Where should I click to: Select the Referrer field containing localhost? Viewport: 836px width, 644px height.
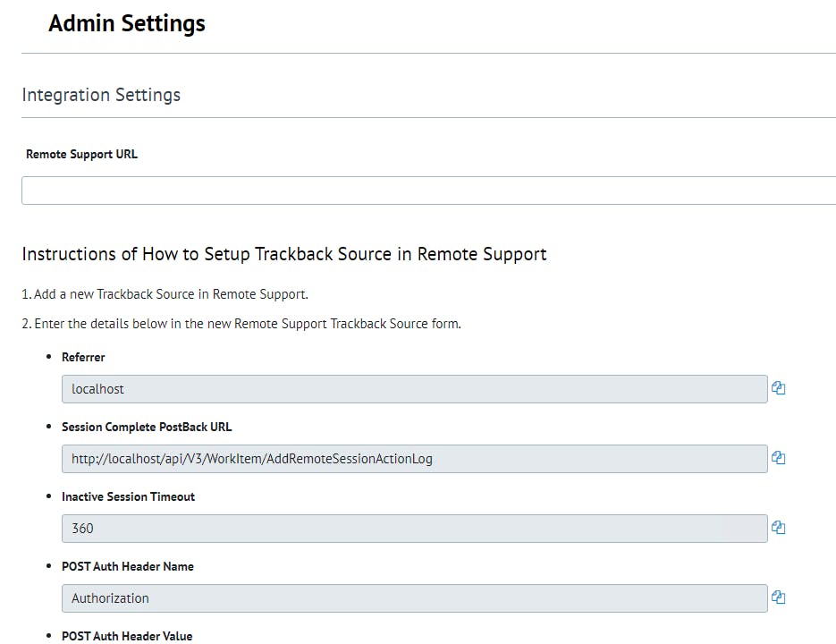[x=414, y=389]
